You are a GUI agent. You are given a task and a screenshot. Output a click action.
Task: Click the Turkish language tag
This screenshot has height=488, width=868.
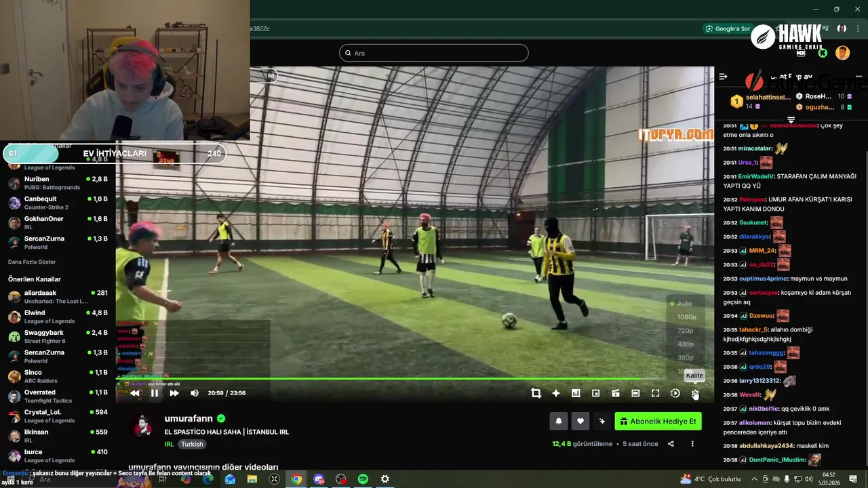(192, 444)
